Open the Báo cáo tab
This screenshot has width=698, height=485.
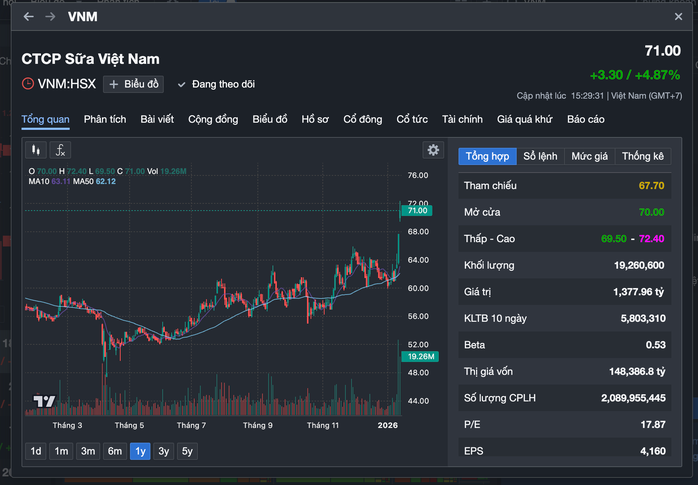click(587, 120)
